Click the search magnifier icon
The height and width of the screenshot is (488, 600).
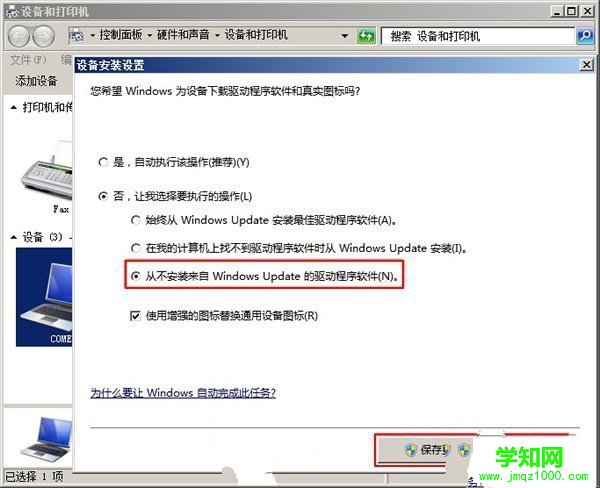pos(585,36)
